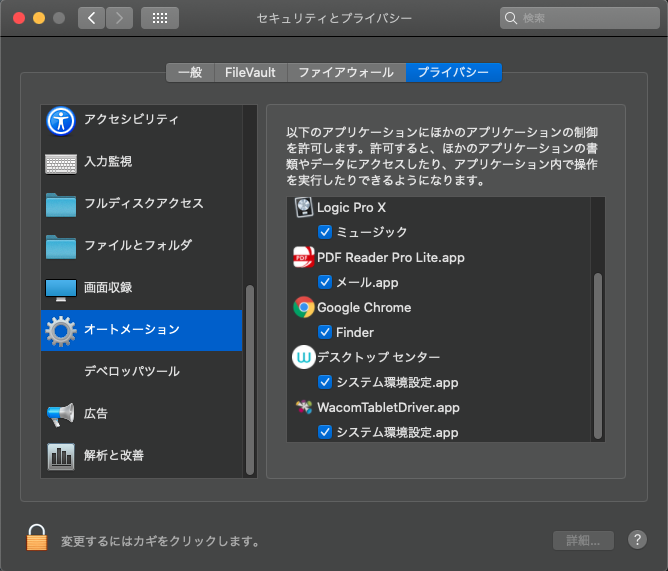The image size is (668, 571).
Task: Go forward with the right chevron button
Action: click(x=119, y=18)
